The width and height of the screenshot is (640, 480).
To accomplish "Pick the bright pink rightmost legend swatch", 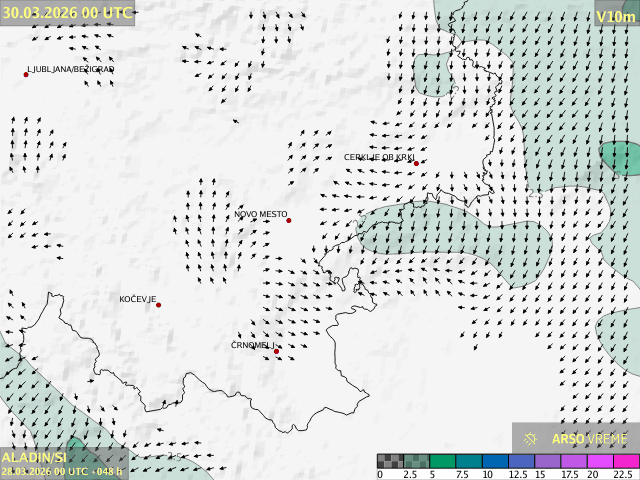I will pyautogui.click(x=626, y=461).
